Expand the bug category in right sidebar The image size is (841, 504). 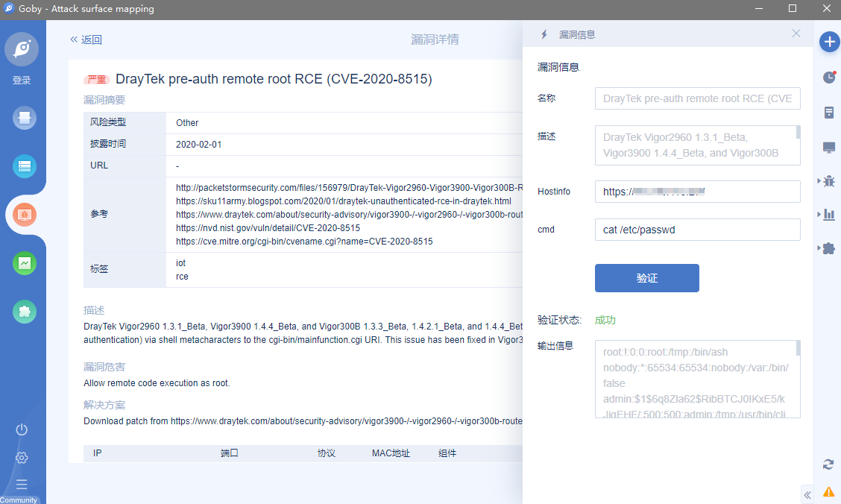(x=828, y=180)
